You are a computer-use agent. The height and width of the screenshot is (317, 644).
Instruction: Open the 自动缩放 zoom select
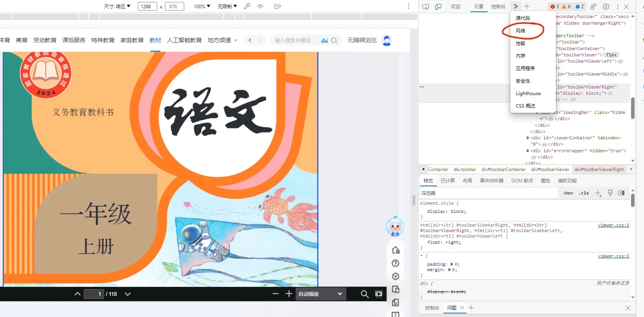(x=321, y=294)
